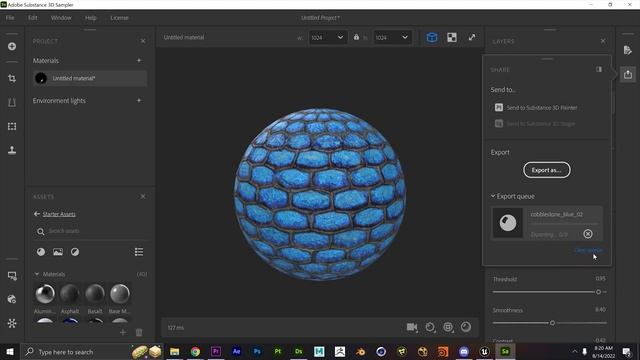
Task: Select the Crop tool in left toolbar
Action: (x=12, y=78)
